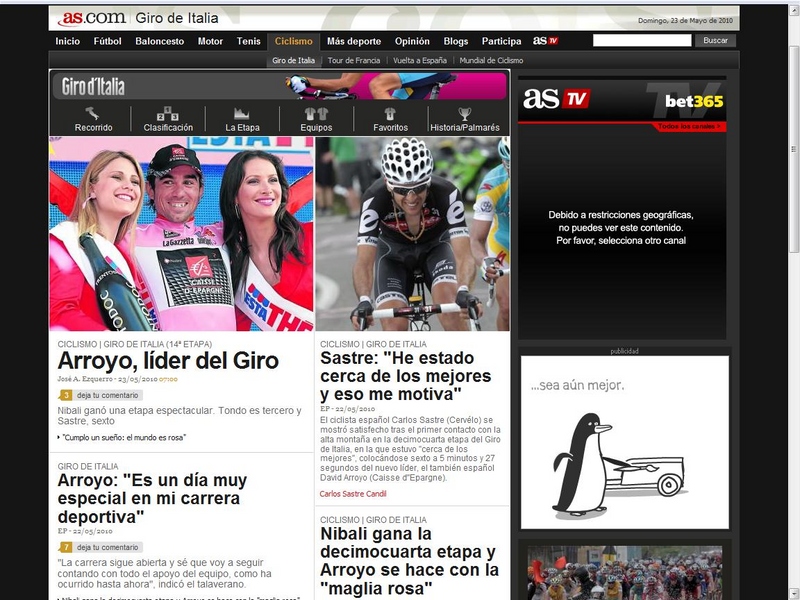
Task: Click the as.com logo in header
Action: 91,18
